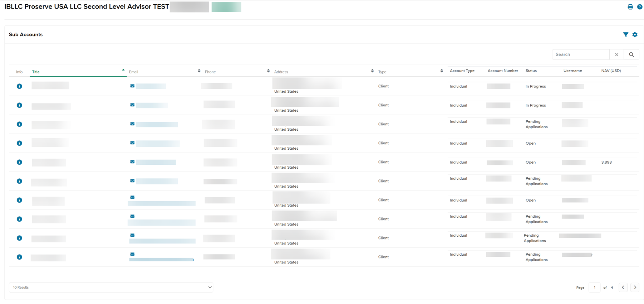The height and width of the screenshot is (304, 644).
Task: Sort the table by the Type column
Action: click(x=411, y=72)
